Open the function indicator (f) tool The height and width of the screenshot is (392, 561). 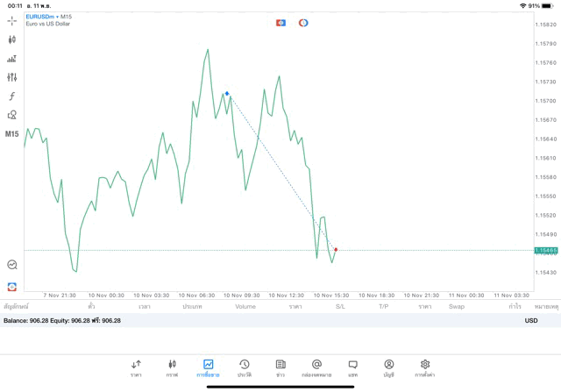[12, 96]
